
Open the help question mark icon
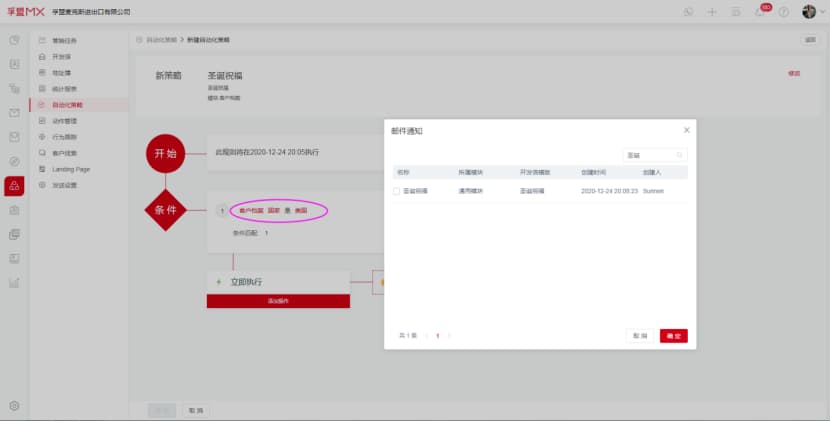pyautogui.click(x=783, y=12)
